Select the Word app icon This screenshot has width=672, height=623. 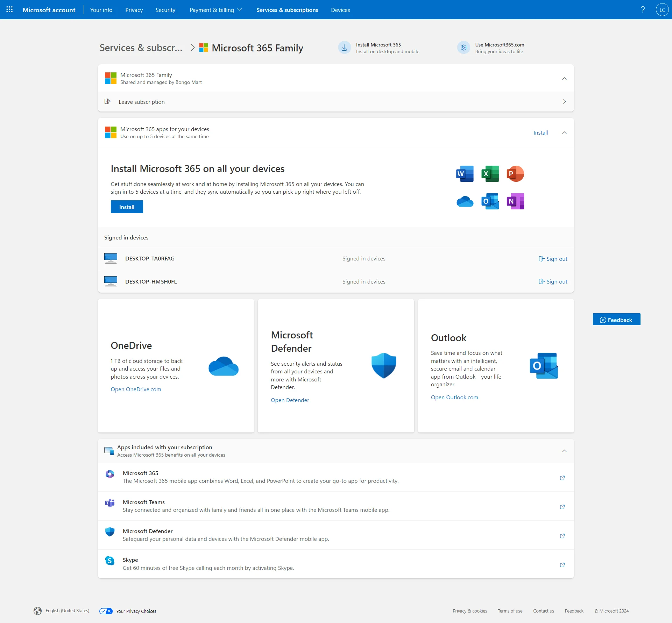[x=465, y=173]
